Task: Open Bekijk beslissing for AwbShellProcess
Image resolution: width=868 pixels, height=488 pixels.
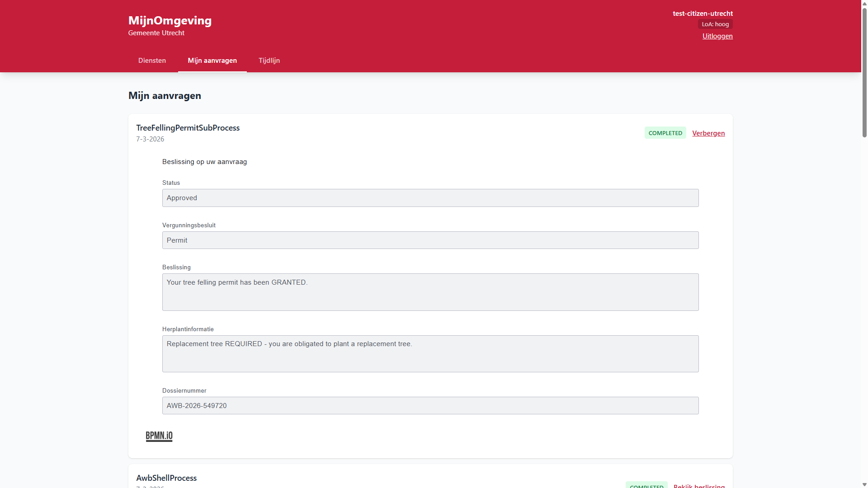Action: (698, 486)
